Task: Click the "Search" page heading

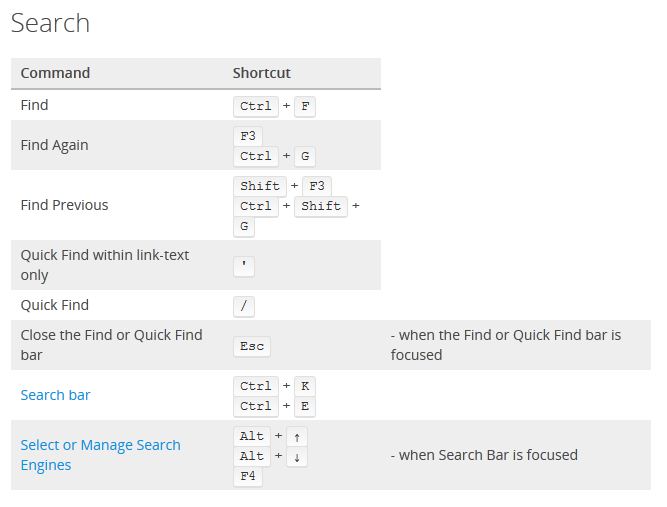Action: 50,23
